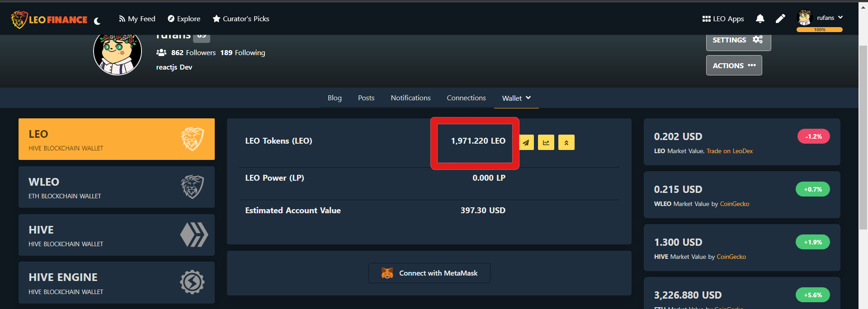
Task: Click the transfer LEO paper-plane icon
Action: point(526,142)
